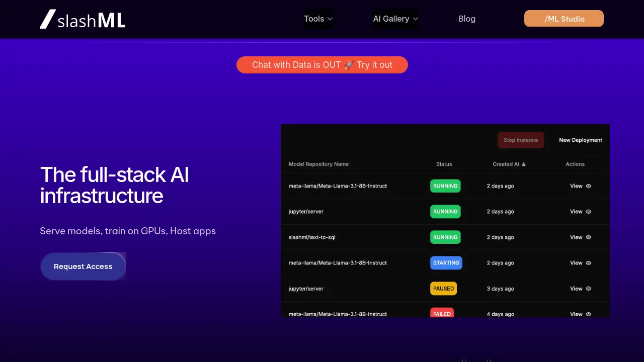Image resolution: width=644 pixels, height=362 pixels.
Task: Click View for the slashml/text-to-sql deployment
Action: coord(576,237)
